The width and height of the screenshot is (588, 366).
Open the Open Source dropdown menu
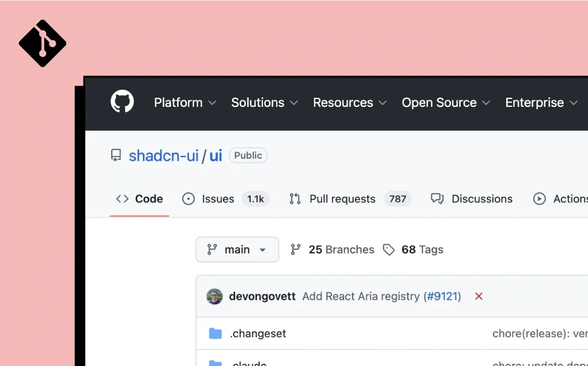coord(446,103)
